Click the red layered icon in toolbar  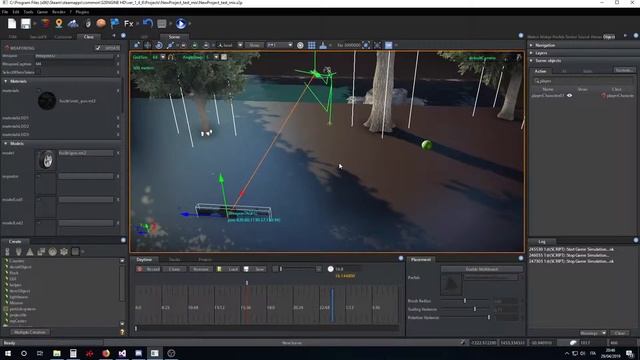[45, 23]
